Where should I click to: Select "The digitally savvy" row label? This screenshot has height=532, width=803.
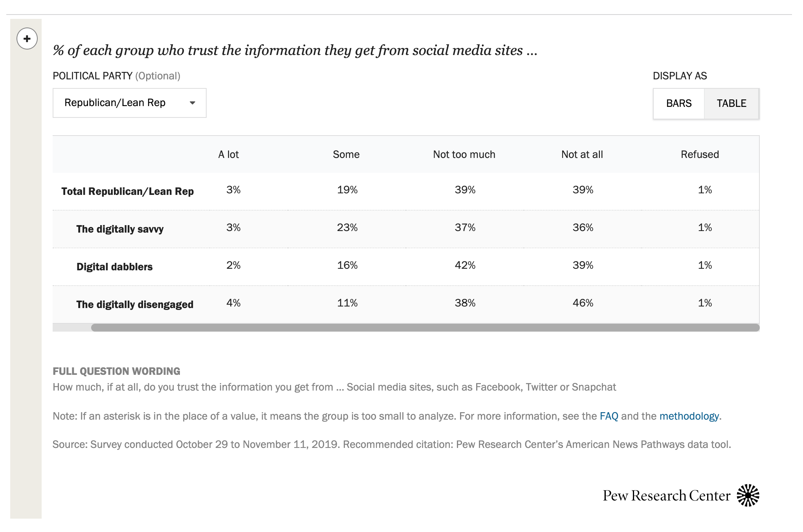pyautogui.click(x=120, y=229)
